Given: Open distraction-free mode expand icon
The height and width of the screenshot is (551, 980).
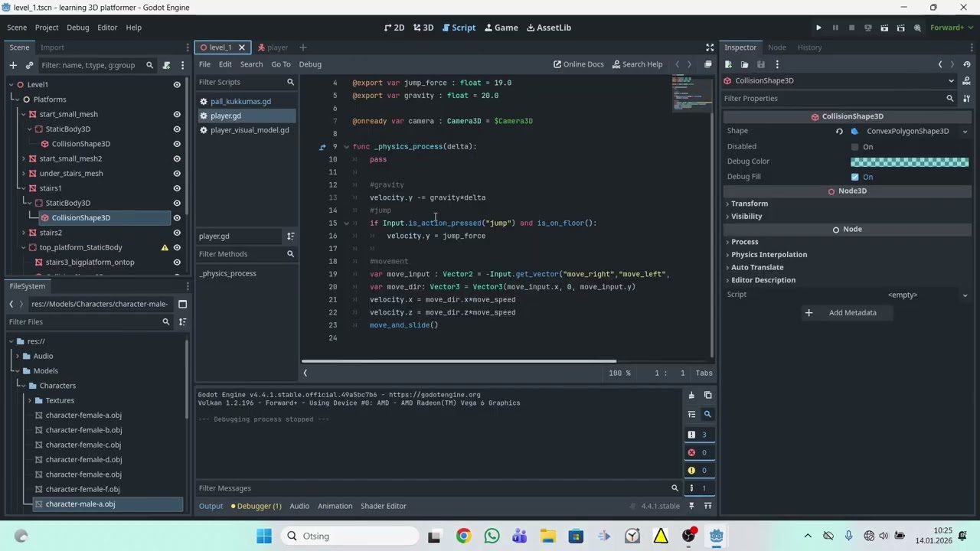Looking at the screenshot, I should pyautogui.click(x=710, y=47).
